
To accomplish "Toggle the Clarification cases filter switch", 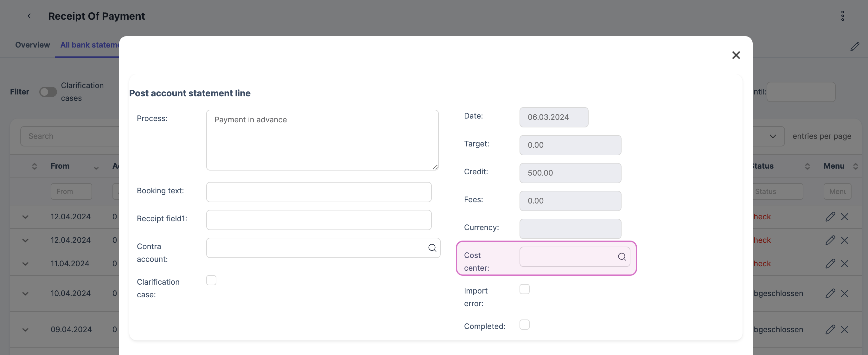I will [48, 91].
